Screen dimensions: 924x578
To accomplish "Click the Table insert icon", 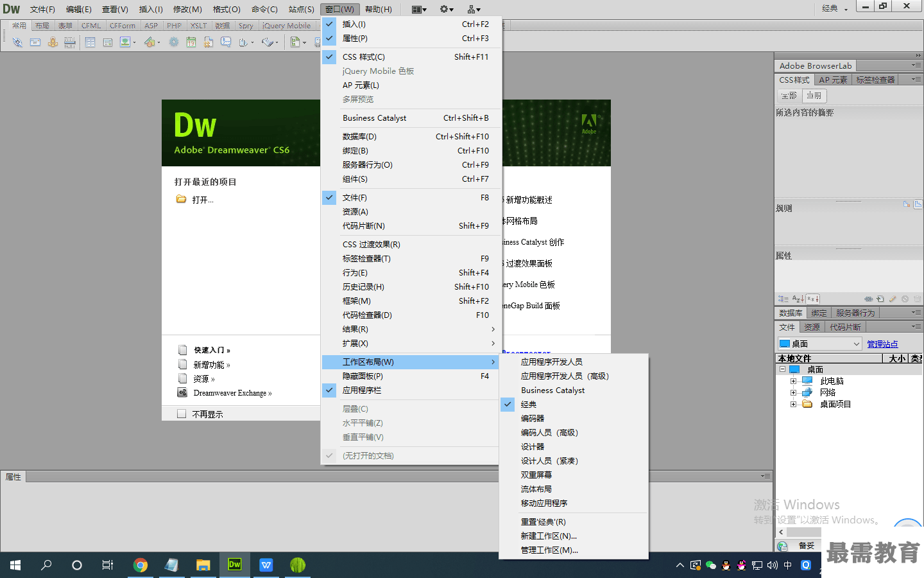I will (90, 42).
